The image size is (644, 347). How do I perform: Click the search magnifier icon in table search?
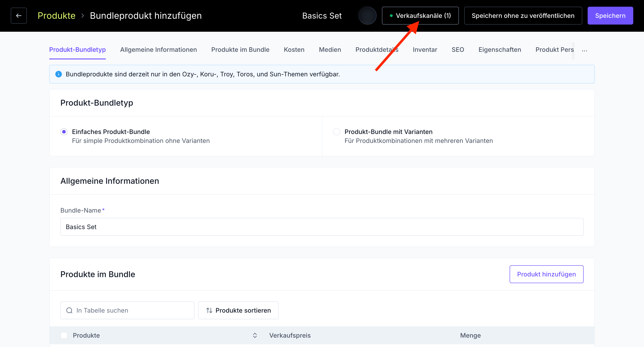coord(69,310)
